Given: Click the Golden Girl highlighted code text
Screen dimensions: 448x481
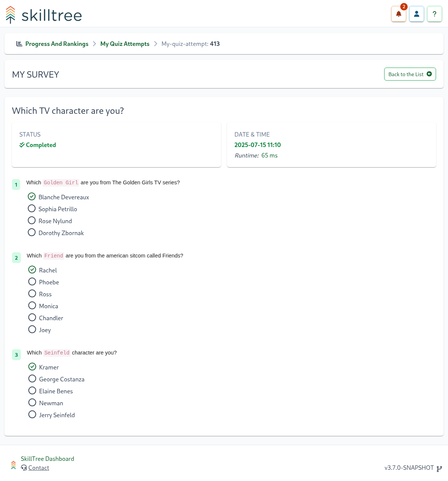Looking at the screenshot, I should pos(61,182).
